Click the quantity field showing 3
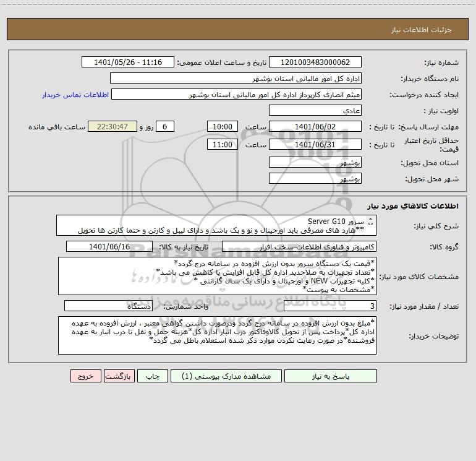 pyautogui.click(x=330, y=306)
